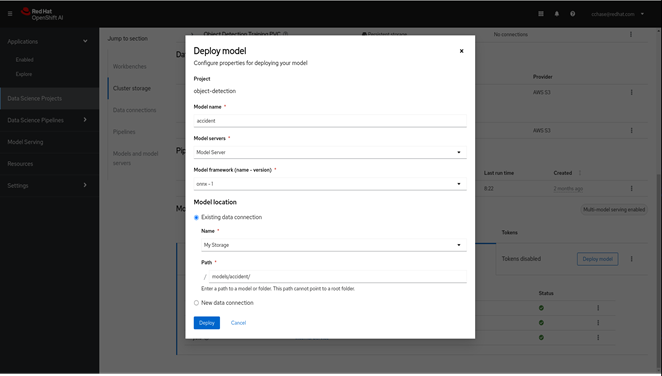Jump to Models and model servers section

coord(135,158)
